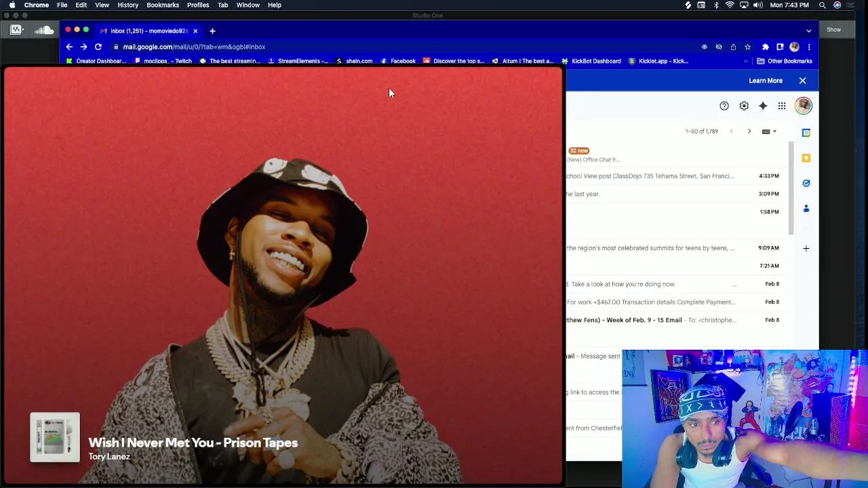The image size is (868, 488).
Task: Open a new Chrome tab
Action: (212, 30)
